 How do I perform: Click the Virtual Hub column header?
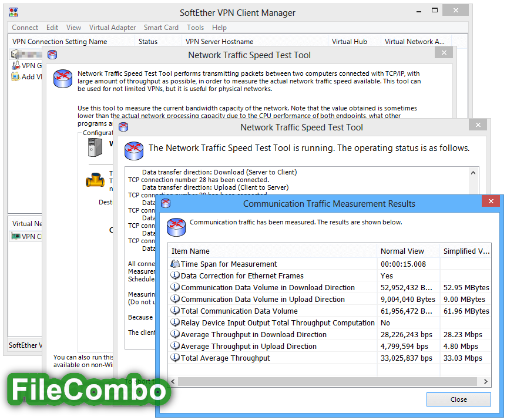point(354,41)
